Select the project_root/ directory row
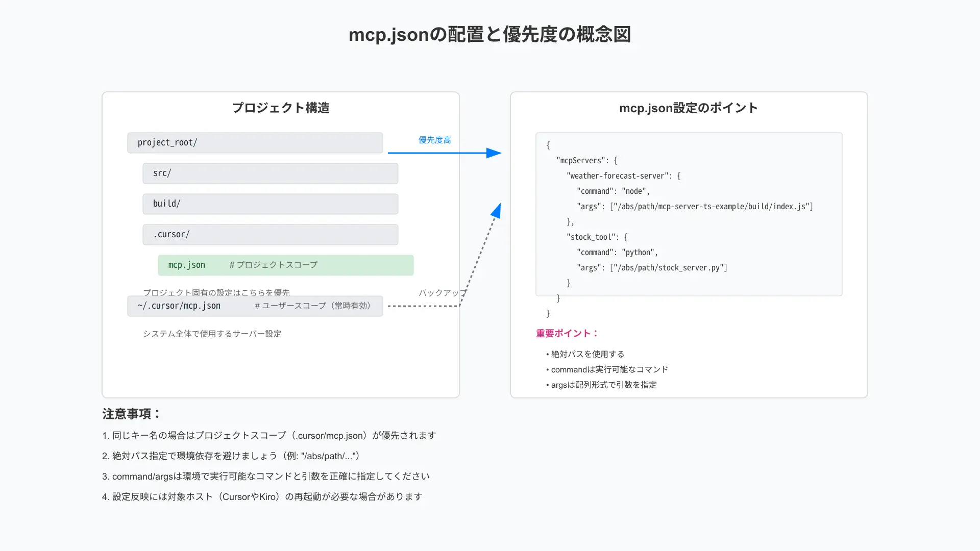The height and width of the screenshot is (551, 980). click(x=255, y=143)
